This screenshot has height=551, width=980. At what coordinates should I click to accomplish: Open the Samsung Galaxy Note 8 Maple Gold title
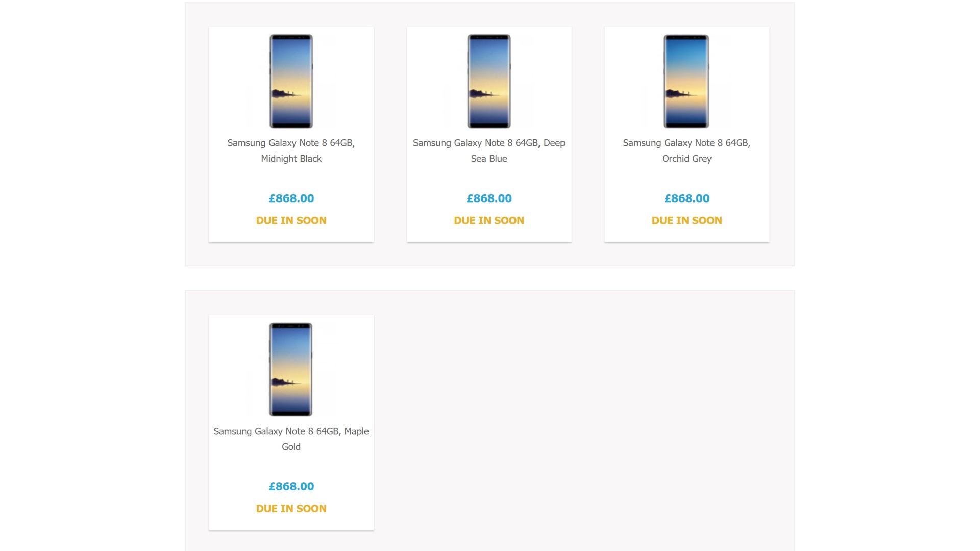coord(291,439)
